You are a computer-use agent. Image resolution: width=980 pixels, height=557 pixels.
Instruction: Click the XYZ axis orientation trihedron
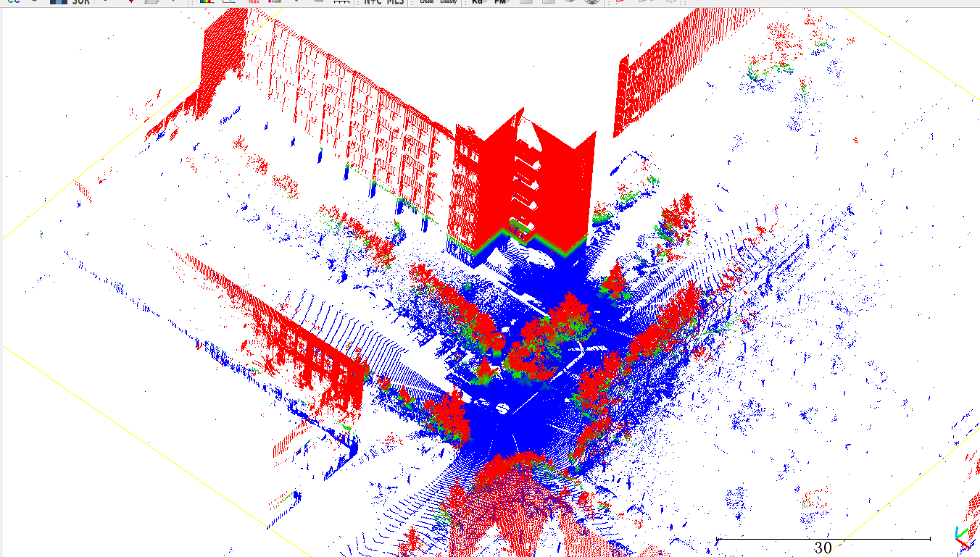(963, 537)
